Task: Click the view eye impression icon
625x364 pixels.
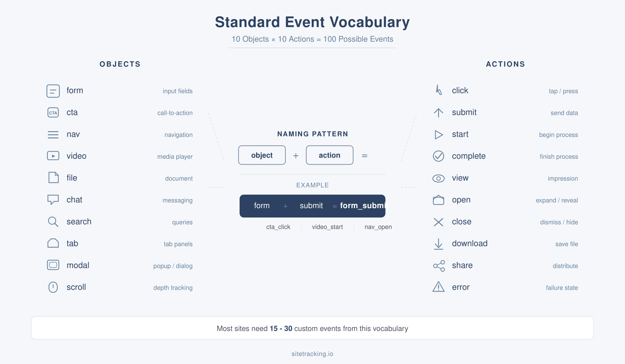Action: click(x=438, y=178)
